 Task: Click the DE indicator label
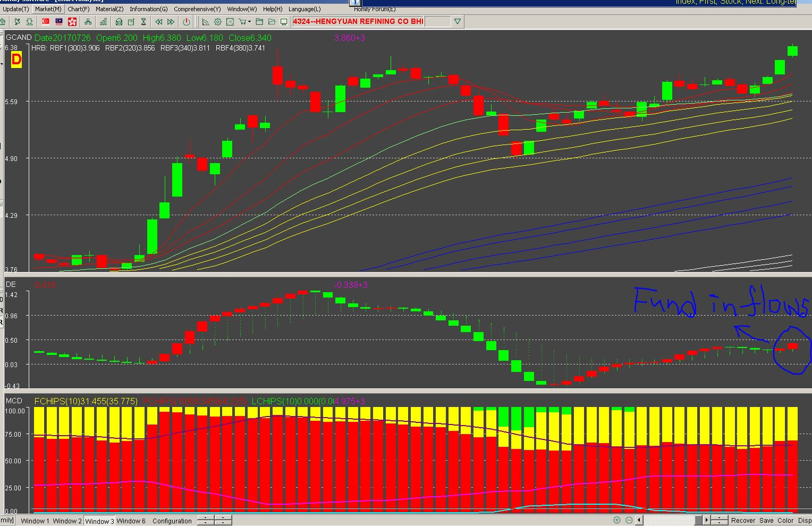click(x=11, y=284)
